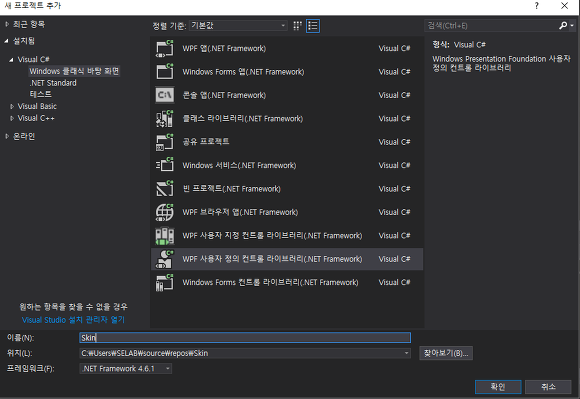Select 'WPF 브라우저 앱(.NET Framework)' row text
This screenshot has width=580, height=399.
240,212
